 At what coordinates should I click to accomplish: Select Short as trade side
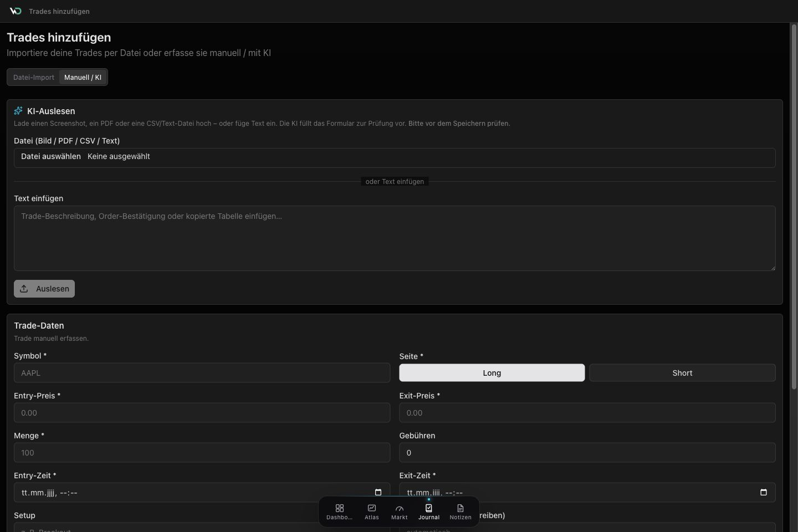click(682, 373)
